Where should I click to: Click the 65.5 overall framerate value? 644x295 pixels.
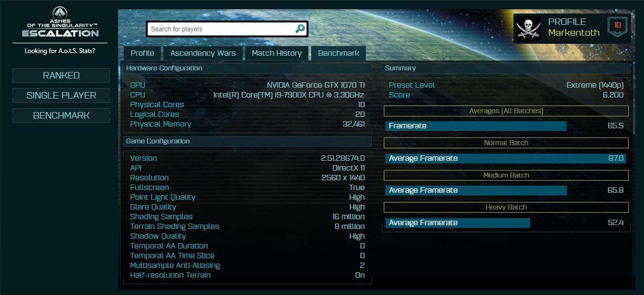(616, 126)
